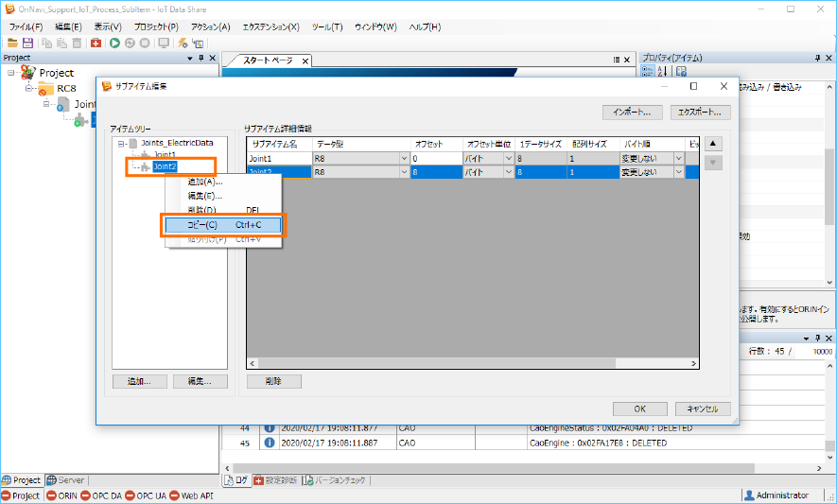
Task: Select Add (追加) in the context menu
Action: 204,182
